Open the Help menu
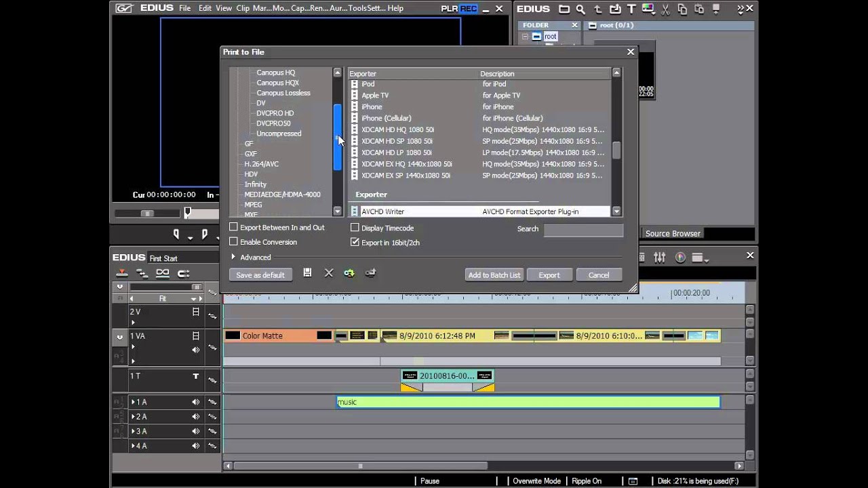Screen dimensions: 868x488 tap(395, 8)
